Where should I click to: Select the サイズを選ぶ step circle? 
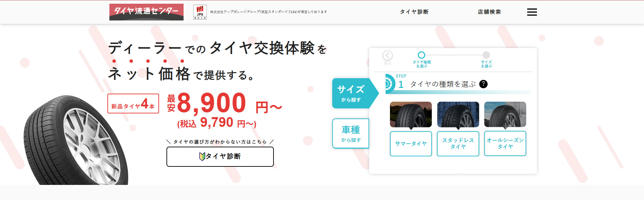coord(486,55)
